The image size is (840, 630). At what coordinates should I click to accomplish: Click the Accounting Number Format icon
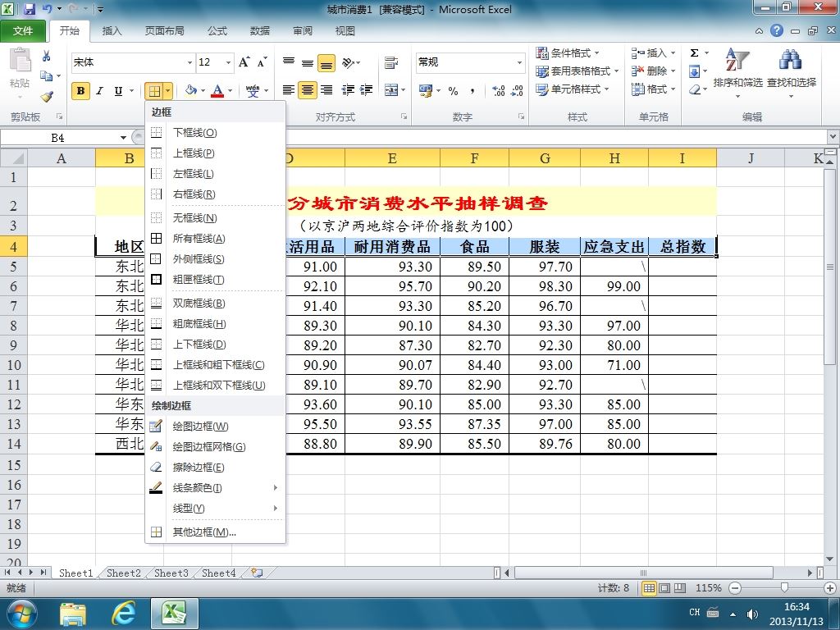click(x=426, y=90)
